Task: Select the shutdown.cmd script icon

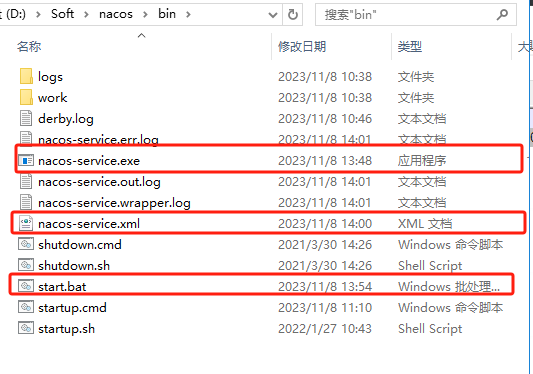Action: [26, 244]
